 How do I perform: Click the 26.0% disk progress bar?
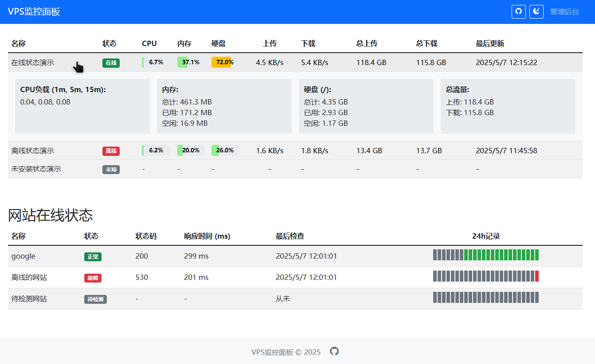click(x=225, y=150)
